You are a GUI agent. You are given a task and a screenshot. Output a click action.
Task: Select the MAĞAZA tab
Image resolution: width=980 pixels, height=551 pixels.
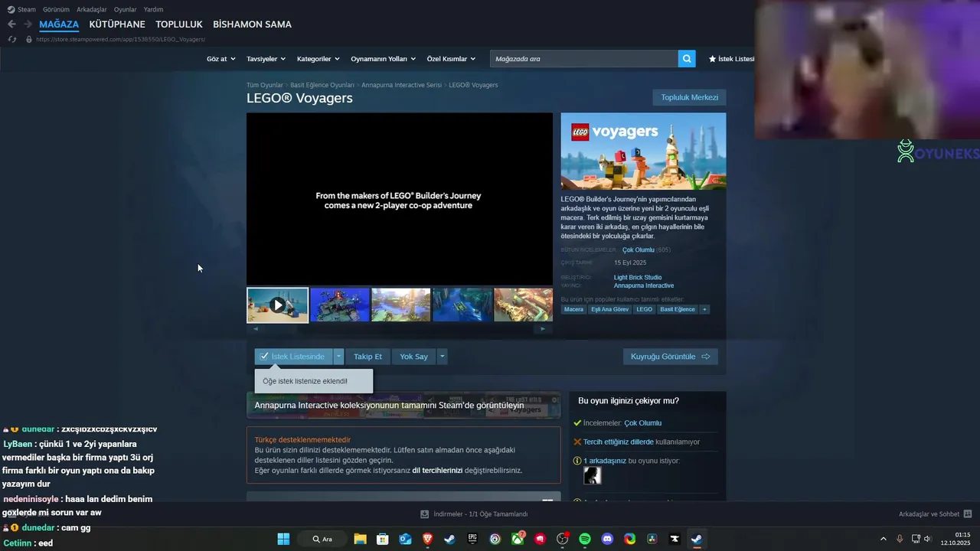(59, 24)
